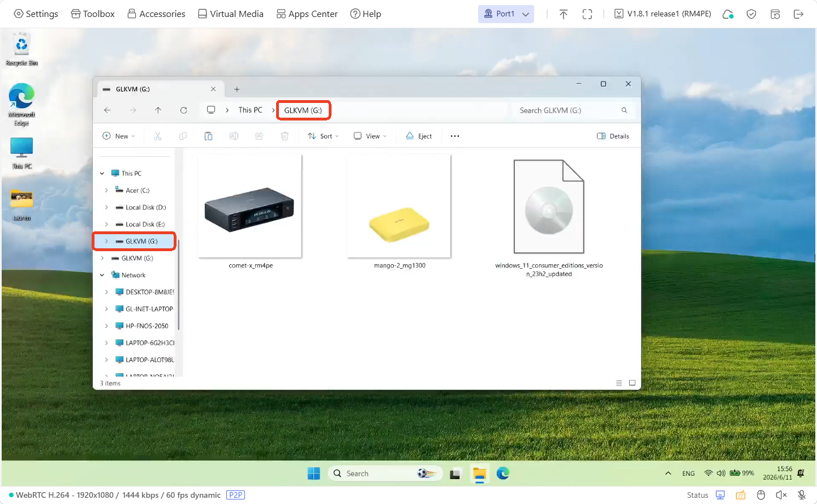
Task: Open the Windows Start menu
Action: coord(313,473)
